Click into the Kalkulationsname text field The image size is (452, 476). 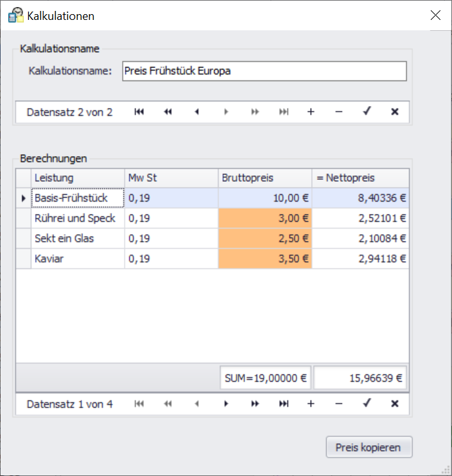pyautogui.click(x=264, y=71)
